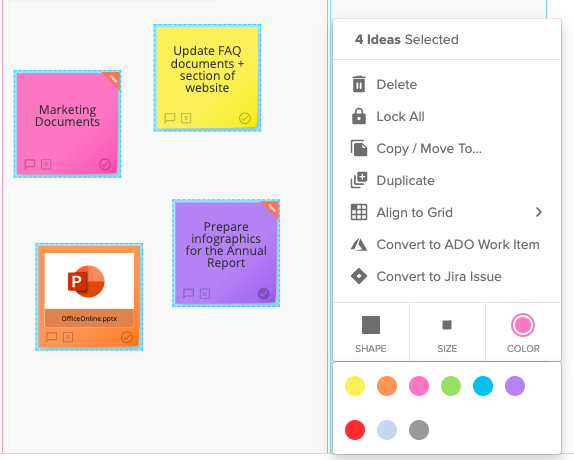Click the Delete trash can icon
Viewport: 574px width, 460px height.
(359, 84)
